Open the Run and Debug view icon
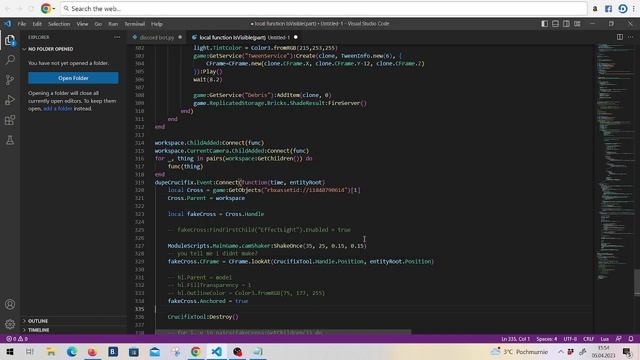 click(x=10, y=100)
